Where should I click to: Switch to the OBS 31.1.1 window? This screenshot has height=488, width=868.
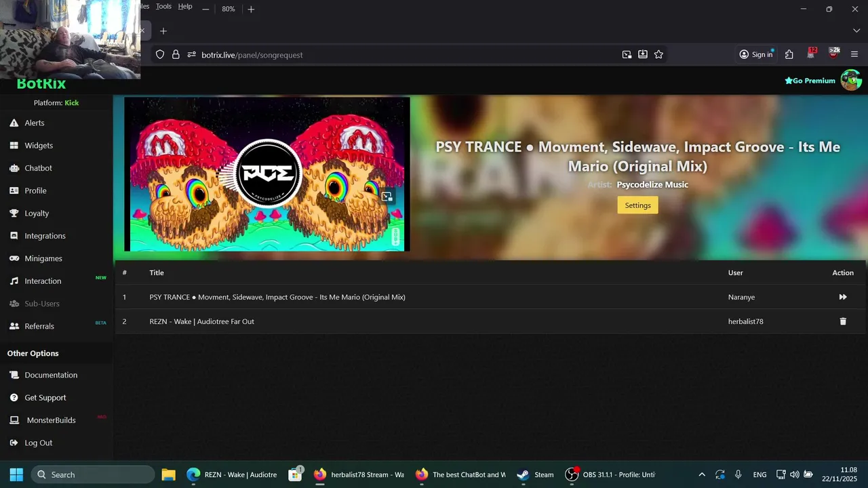click(610, 474)
